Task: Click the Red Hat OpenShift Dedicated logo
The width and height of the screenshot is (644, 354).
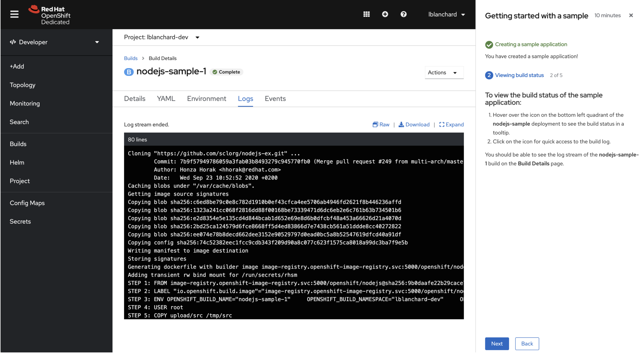Action: [x=49, y=15]
